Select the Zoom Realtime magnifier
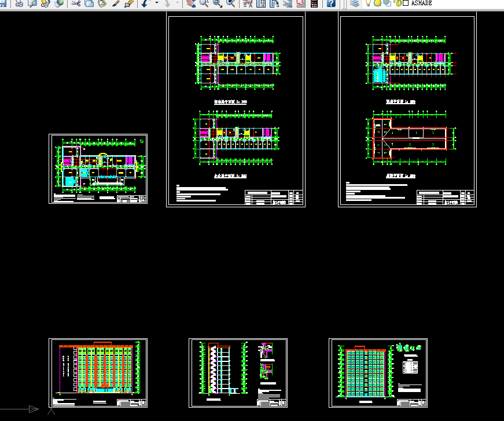This screenshot has height=421, width=504. pyautogui.click(x=204, y=3)
